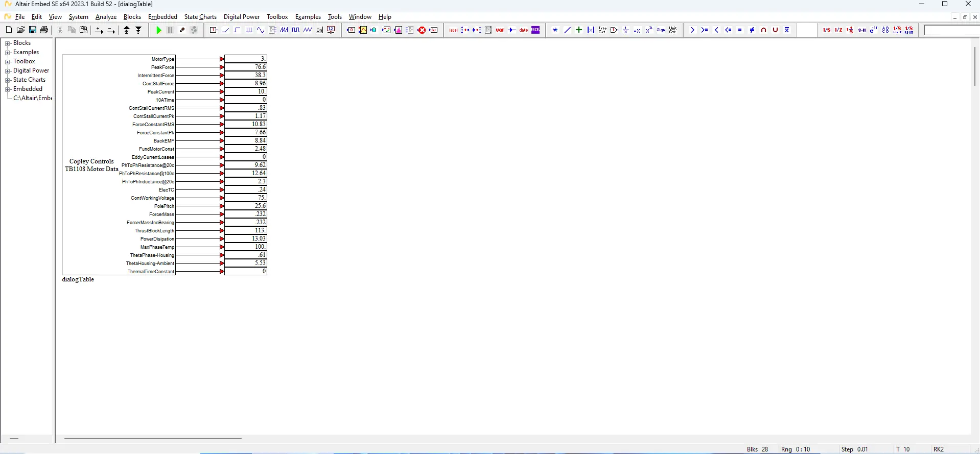
Task: Expand the Embedded tree node
Action: point(8,89)
